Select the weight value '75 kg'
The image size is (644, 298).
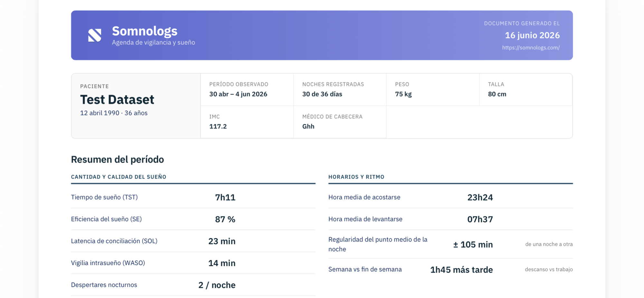[403, 94]
